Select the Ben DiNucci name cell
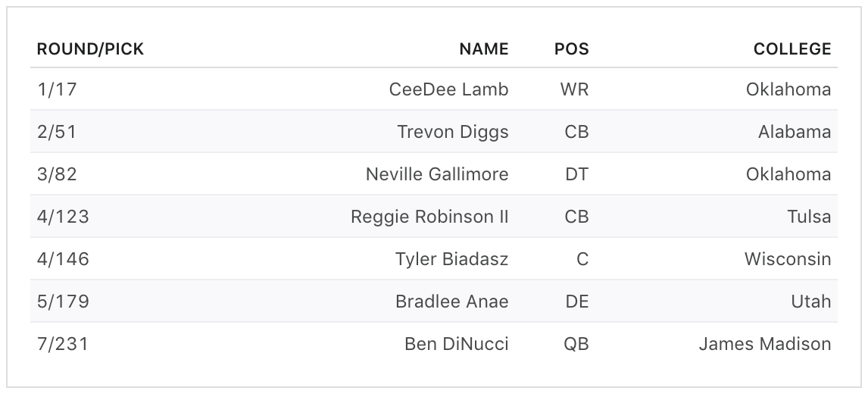This screenshot has width=868, height=400. (456, 344)
